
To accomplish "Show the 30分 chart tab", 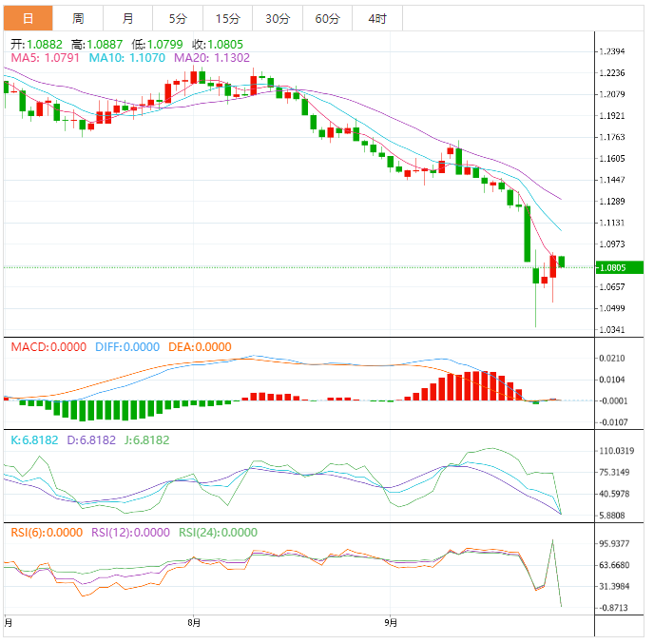I will point(278,18).
